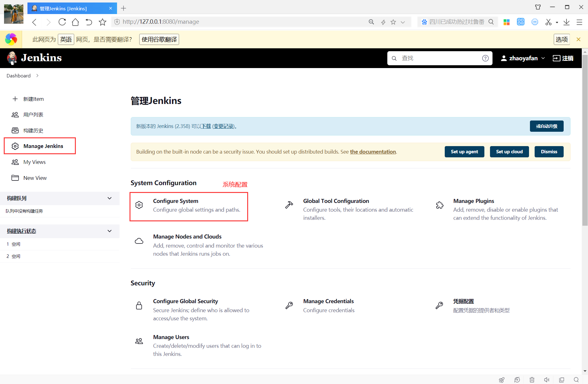Open a new browser tab with plus
588x384 pixels.
124,8
